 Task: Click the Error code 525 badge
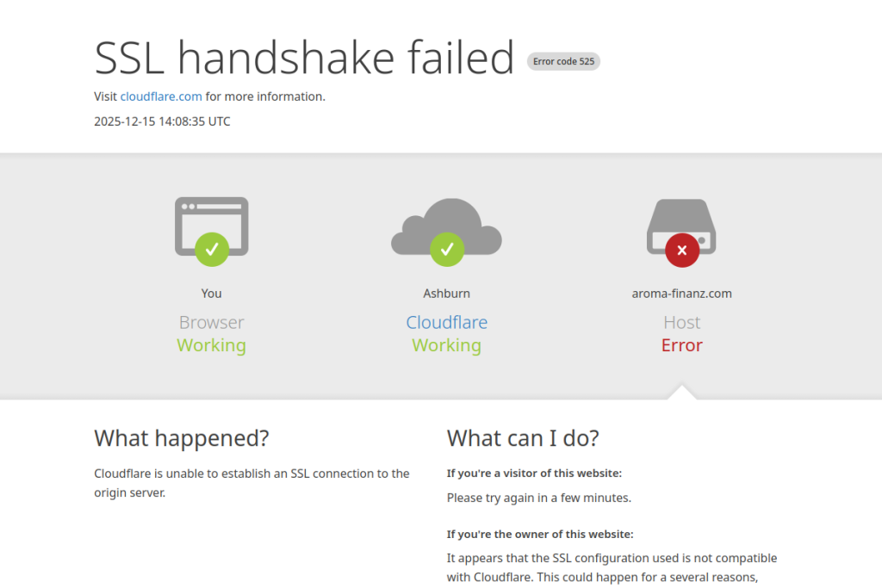click(563, 61)
